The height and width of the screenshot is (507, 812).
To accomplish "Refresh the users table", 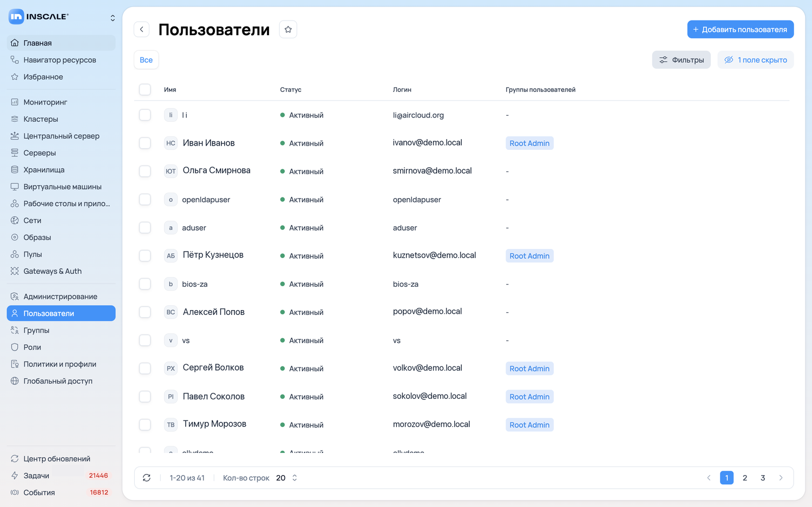I will (147, 478).
